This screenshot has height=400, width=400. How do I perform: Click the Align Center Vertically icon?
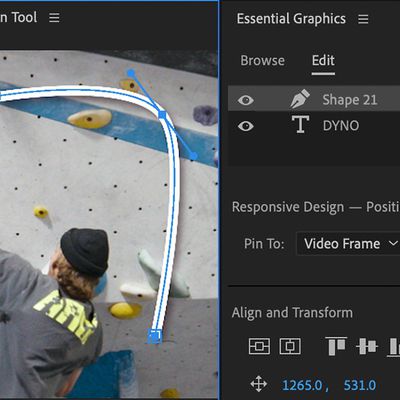[x=367, y=346]
